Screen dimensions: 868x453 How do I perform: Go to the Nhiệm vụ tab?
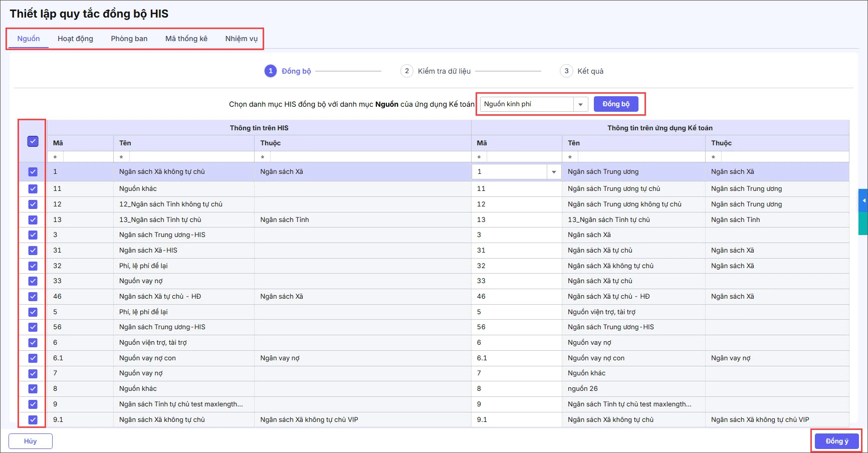coord(241,39)
